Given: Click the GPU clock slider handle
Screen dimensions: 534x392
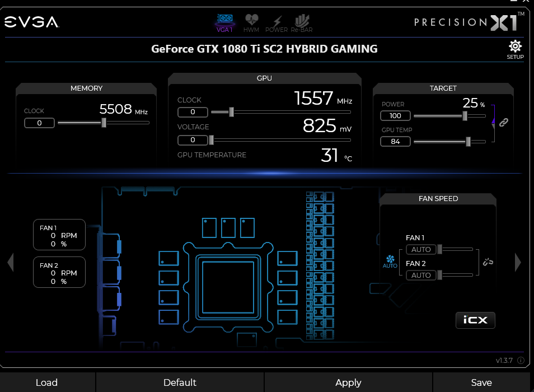Looking at the screenshot, I should (232, 111).
